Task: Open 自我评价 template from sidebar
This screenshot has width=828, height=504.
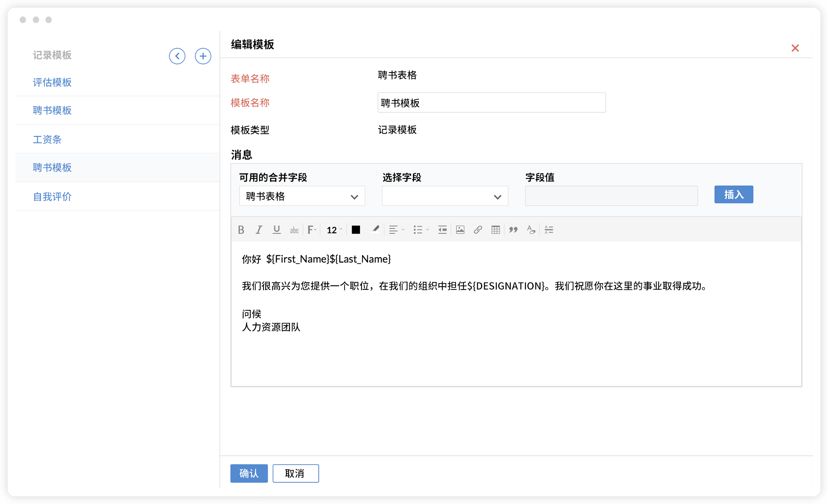Action: click(x=52, y=197)
